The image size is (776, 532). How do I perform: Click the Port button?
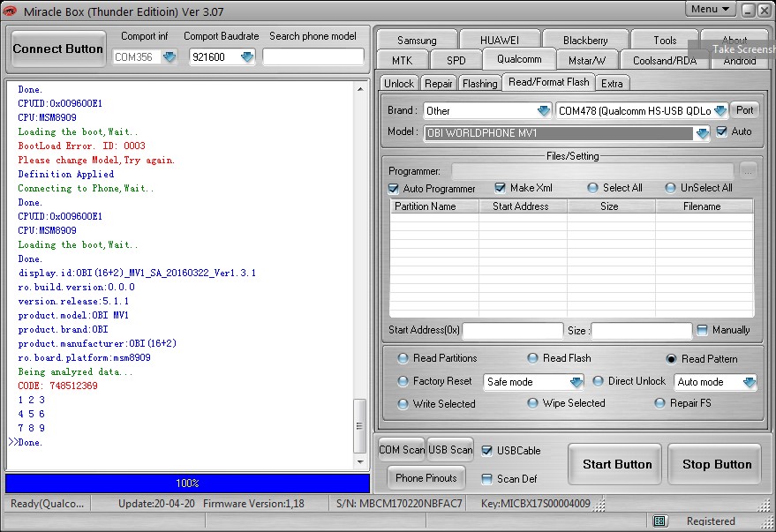(x=744, y=110)
